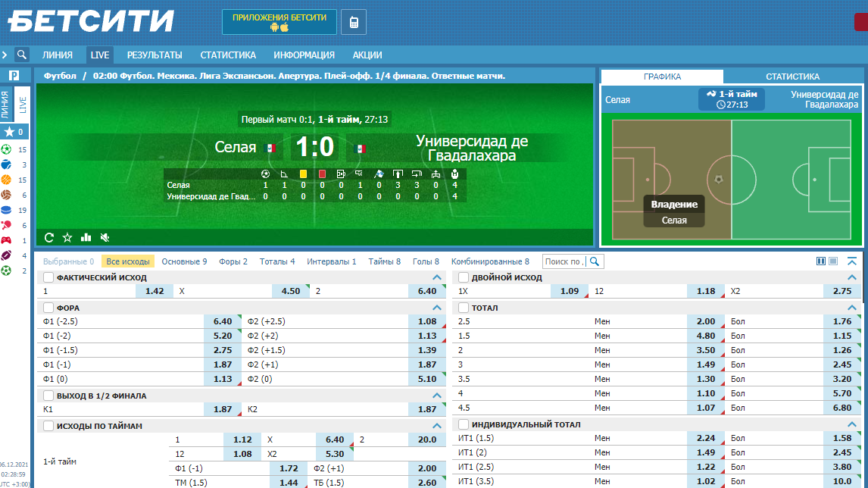This screenshot has width=868, height=488.
Task: Click the search magnifier in the top navigation
Action: pyautogui.click(x=22, y=55)
